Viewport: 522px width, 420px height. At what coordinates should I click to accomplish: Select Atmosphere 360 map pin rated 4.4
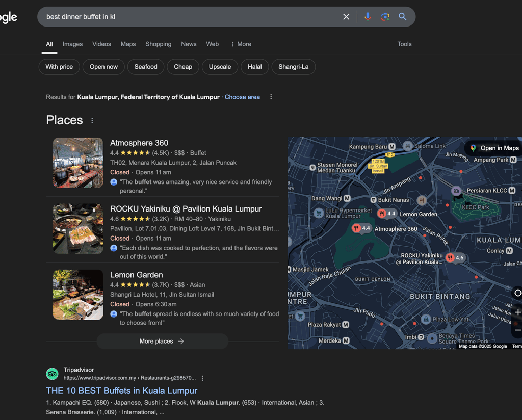point(361,228)
